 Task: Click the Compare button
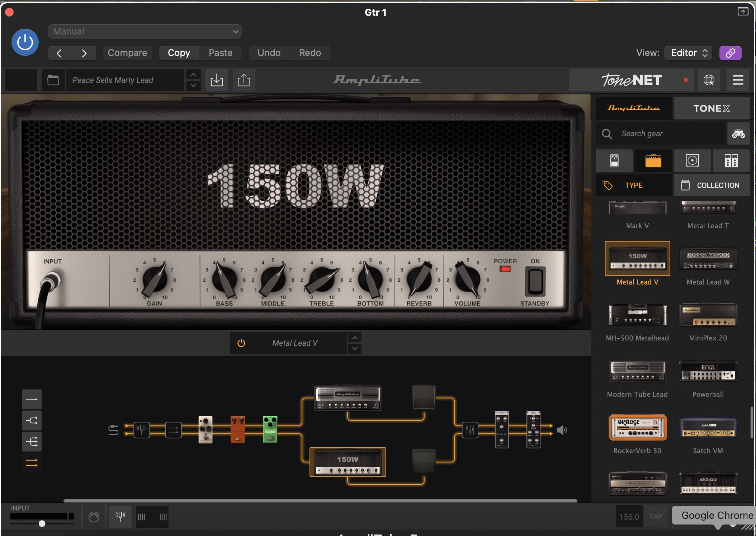coord(127,53)
